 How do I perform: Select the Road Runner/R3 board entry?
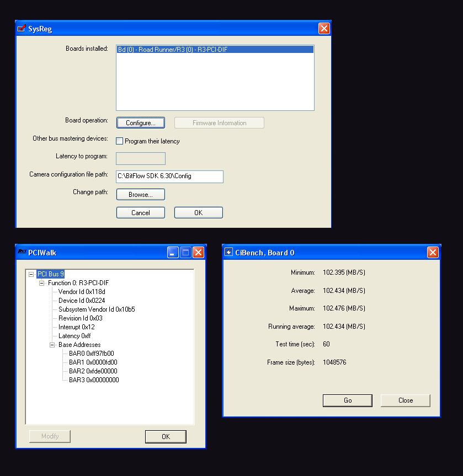(x=173, y=50)
